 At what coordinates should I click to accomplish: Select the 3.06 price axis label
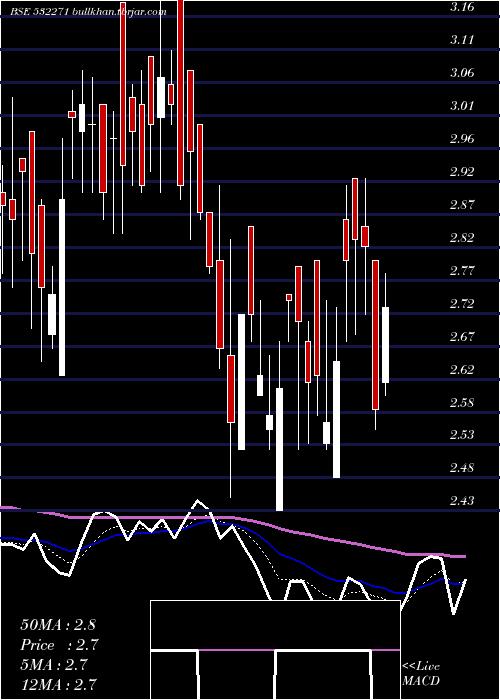coord(463,73)
